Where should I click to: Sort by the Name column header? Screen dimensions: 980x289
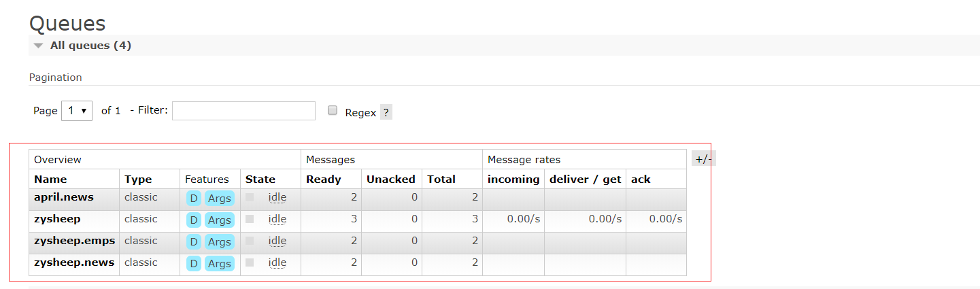[50, 180]
